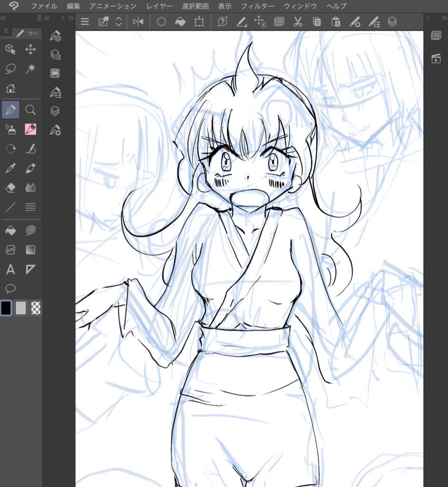
Task: Switch to the ツー tool palette tab
Action: point(27,33)
